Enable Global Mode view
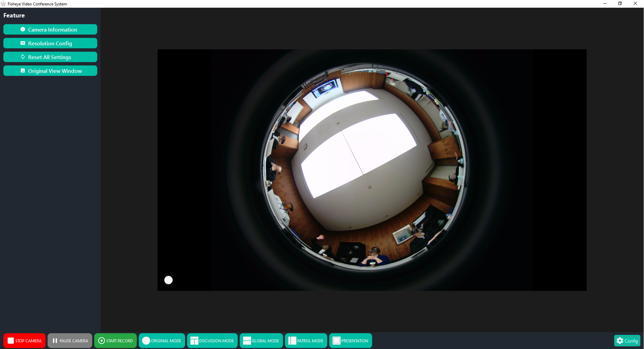Screen dimensions: 644x349 tap(261, 341)
